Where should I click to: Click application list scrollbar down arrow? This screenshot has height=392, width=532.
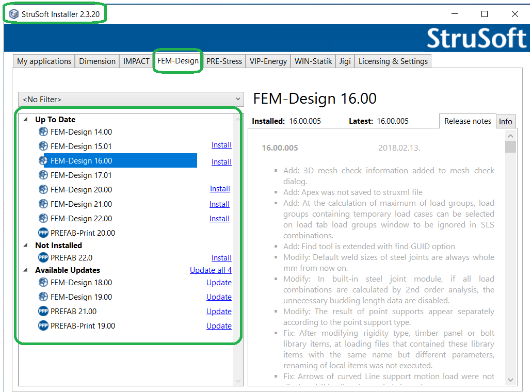pyautogui.click(x=238, y=381)
